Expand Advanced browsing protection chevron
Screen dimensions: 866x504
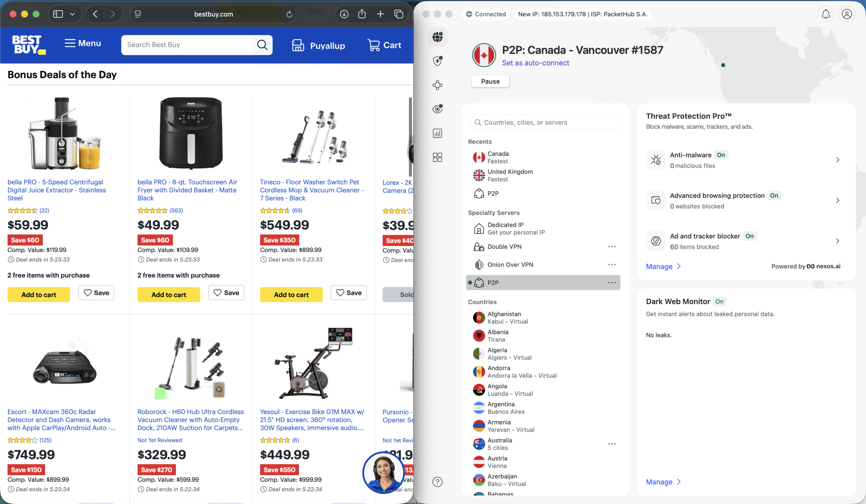838,200
